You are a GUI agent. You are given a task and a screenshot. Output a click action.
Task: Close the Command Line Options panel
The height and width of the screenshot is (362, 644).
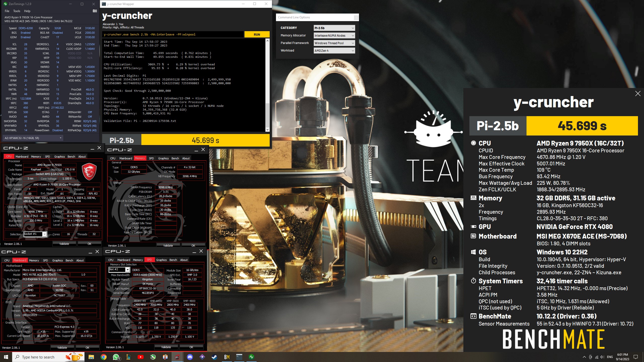coord(356,17)
